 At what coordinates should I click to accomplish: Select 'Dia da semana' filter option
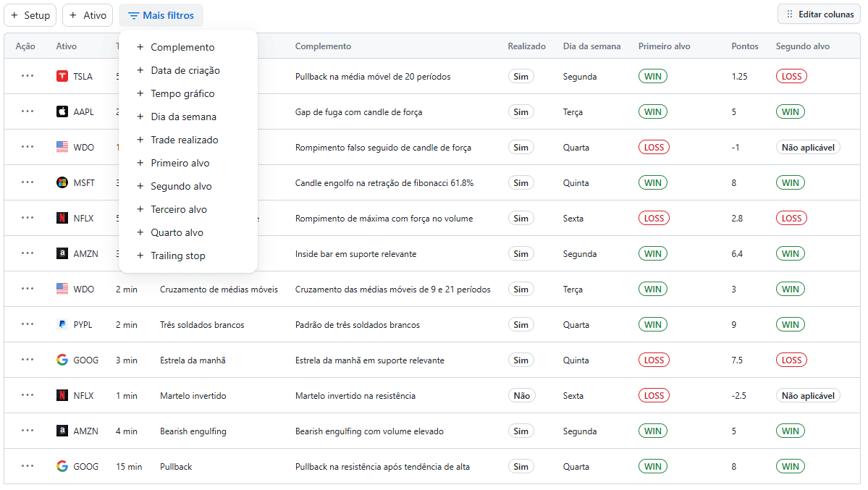coord(183,117)
